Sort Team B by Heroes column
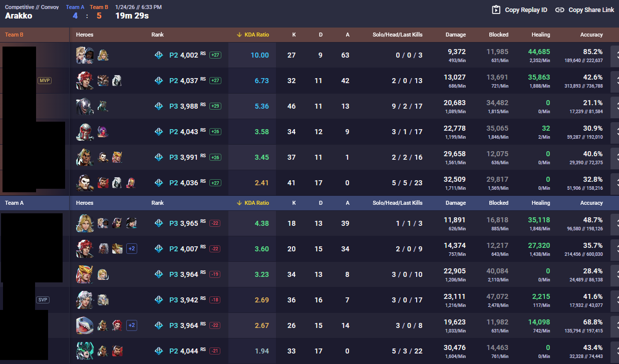The width and height of the screenshot is (619, 364). [85, 35]
